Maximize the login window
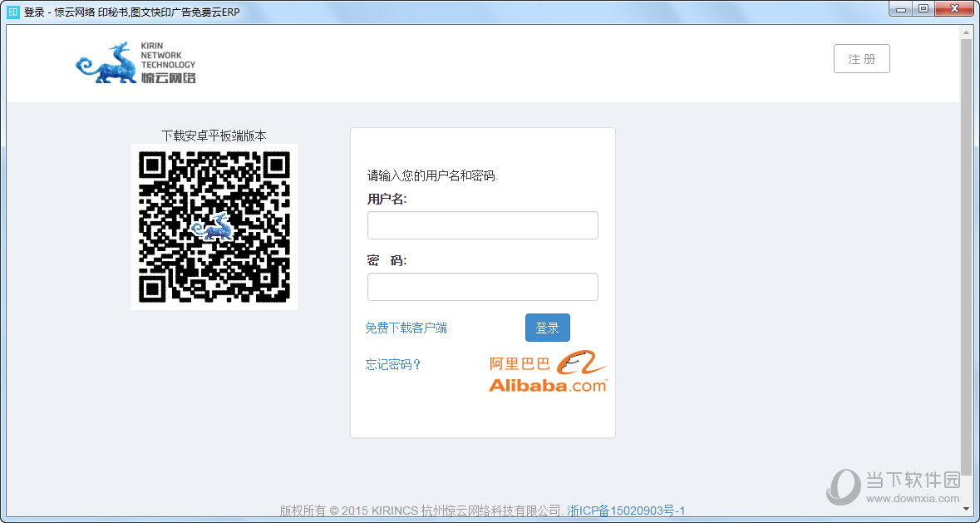Screen dimensions: 980x523 (923, 9)
